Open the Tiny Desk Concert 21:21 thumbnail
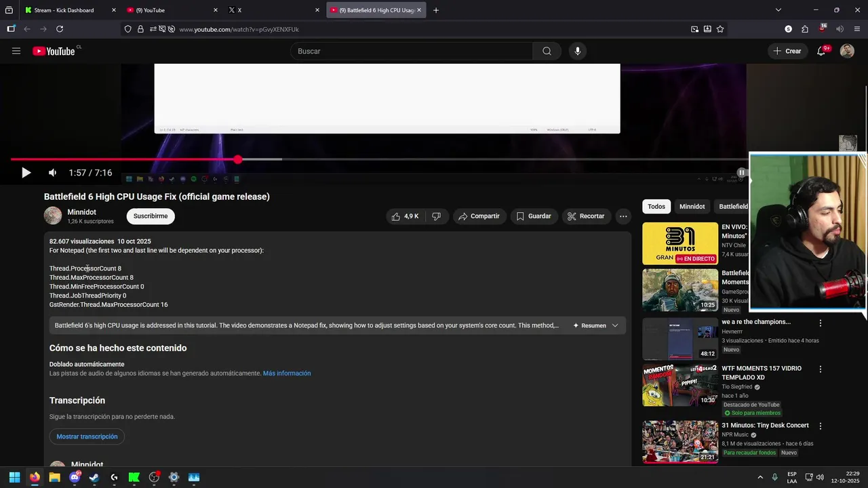This screenshot has width=868, height=488. click(680, 442)
